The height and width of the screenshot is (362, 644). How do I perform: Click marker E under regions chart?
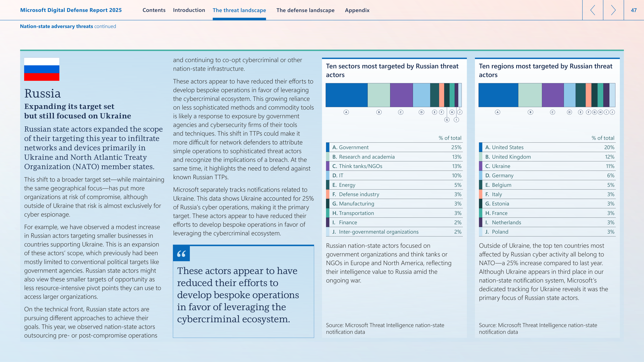(x=581, y=112)
